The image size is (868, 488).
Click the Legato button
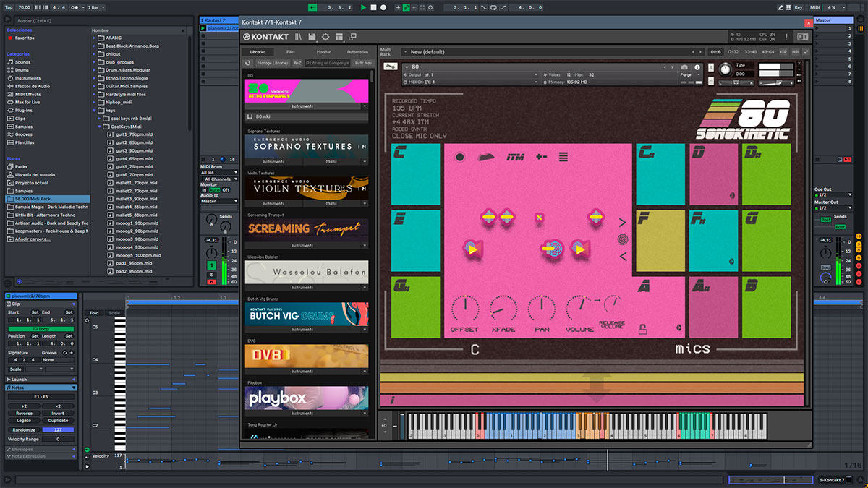pyautogui.click(x=23, y=420)
